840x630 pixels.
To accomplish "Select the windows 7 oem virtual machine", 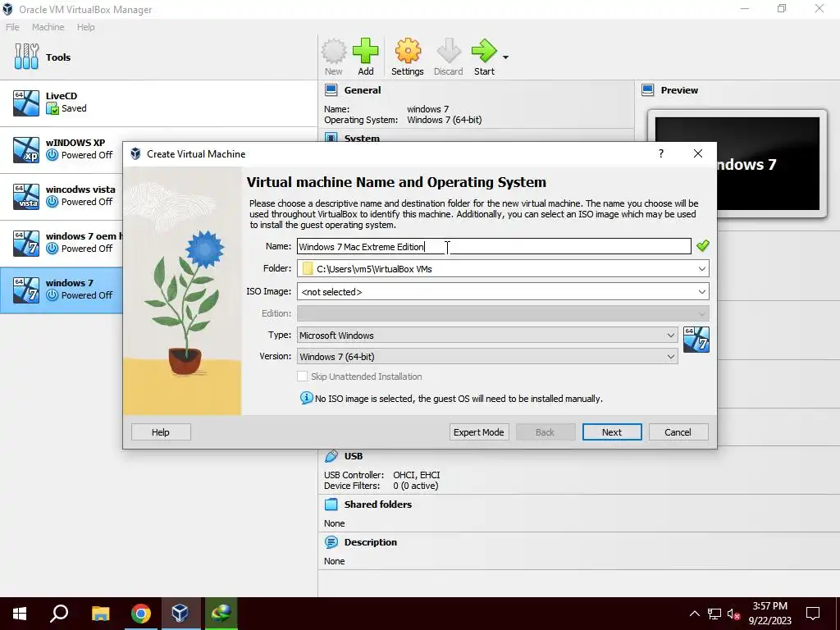I will (x=61, y=243).
